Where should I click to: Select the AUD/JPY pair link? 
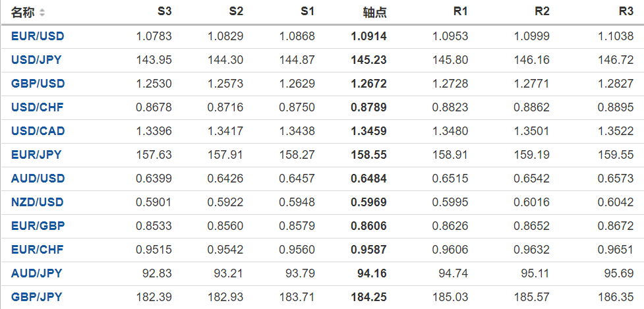pyautogui.click(x=36, y=273)
